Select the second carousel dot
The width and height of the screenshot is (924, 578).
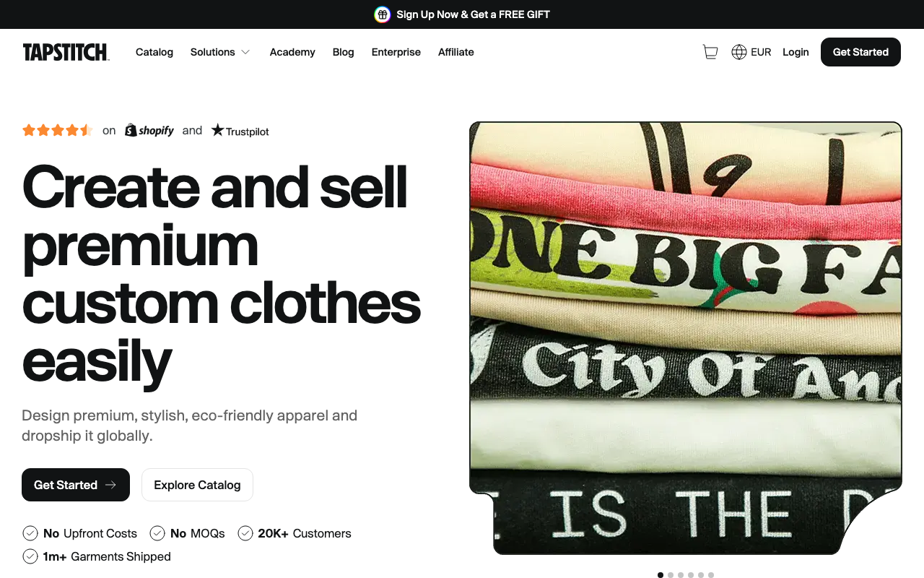click(671, 575)
